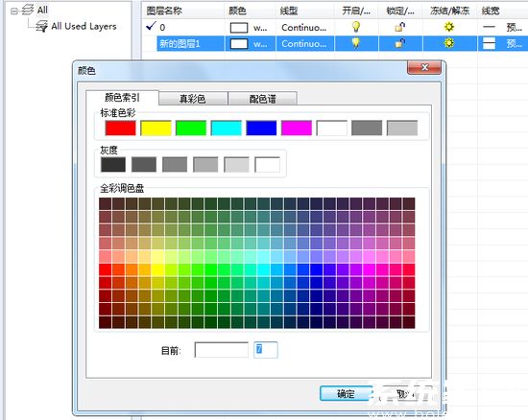Open the lineweight cell of 新的图层1
This screenshot has height=420, width=528.
tap(489, 43)
